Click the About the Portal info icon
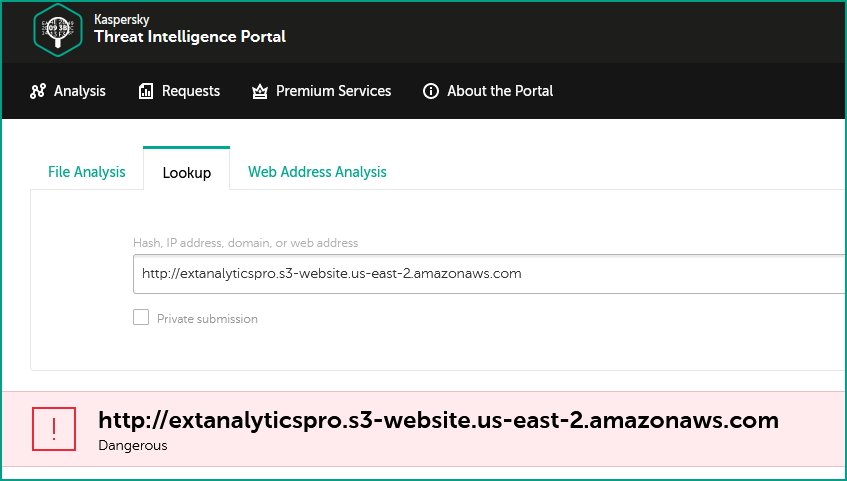 click(431, 91)
